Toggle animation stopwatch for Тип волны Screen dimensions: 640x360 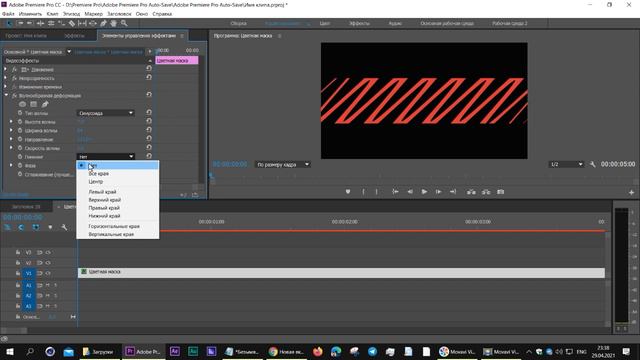click(20, 113)
